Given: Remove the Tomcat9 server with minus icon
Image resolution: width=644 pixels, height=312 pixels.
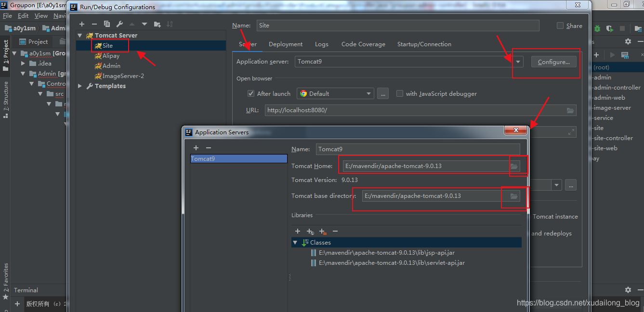Looking at the screenshot, I should (x=208, y=148).
